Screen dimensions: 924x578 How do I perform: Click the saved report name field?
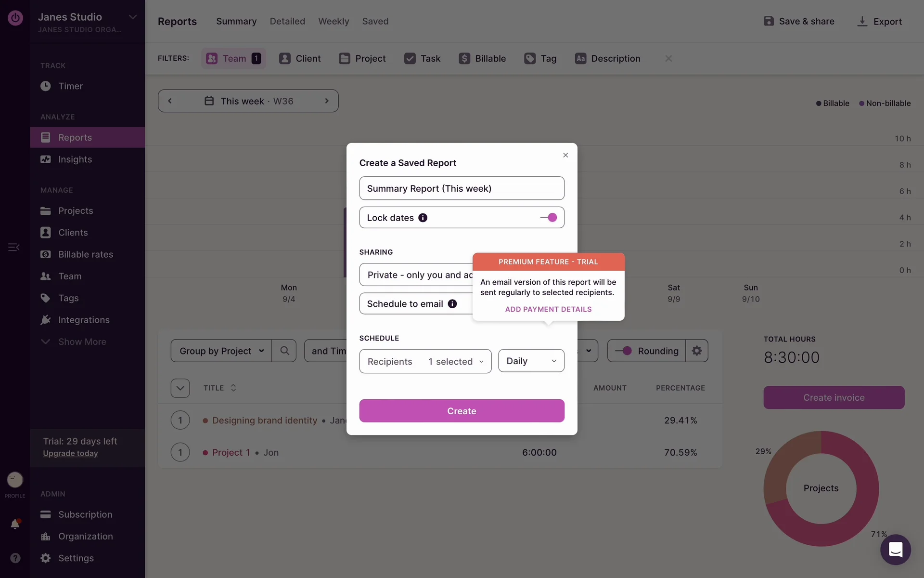coord(462,188)
